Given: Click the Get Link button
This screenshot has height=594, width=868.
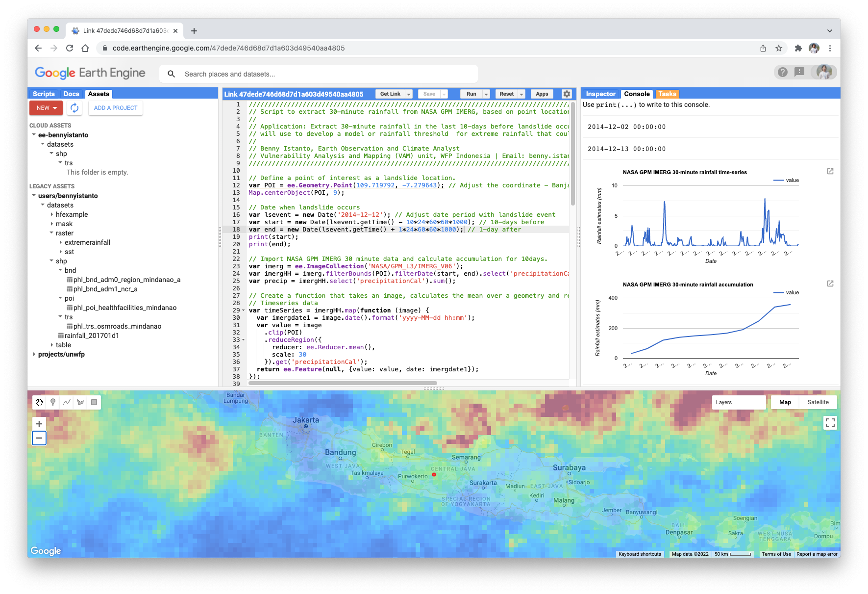Looking at the screenshot, I should 390,94.
